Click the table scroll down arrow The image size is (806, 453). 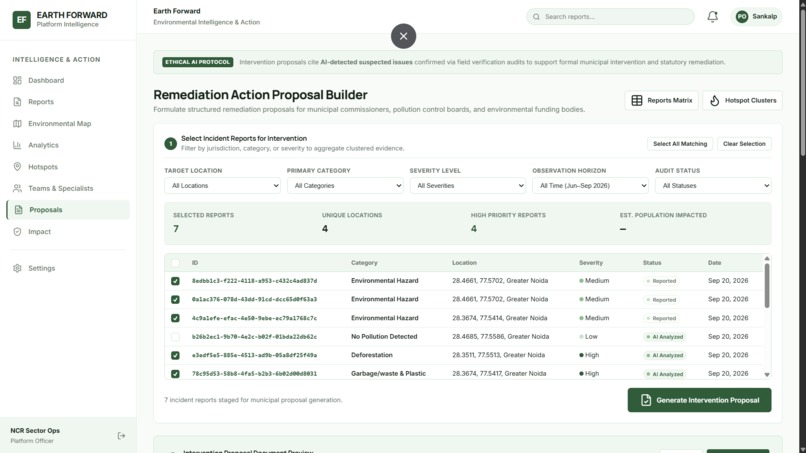[x=766, y=375]
